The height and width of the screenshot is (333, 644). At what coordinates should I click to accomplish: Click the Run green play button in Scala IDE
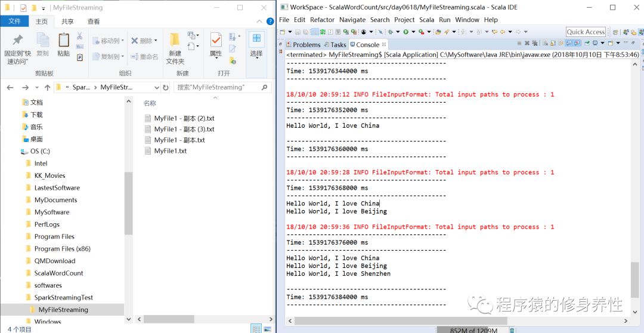click(x=405, y=32)
